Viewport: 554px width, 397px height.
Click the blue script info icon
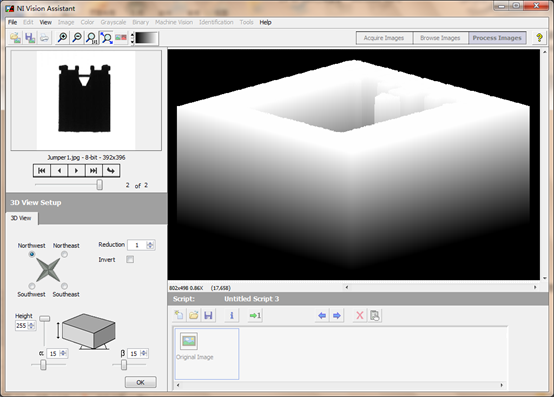click(x=232, y=315)
